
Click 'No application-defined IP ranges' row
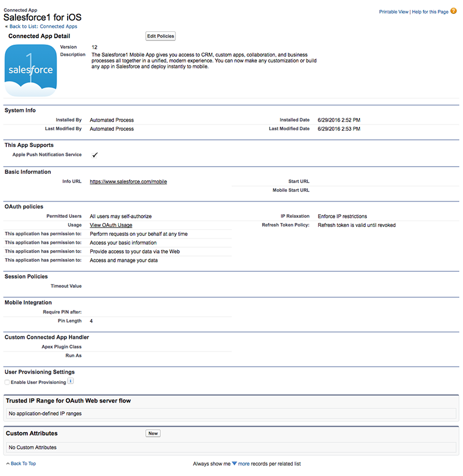[231, 413]
